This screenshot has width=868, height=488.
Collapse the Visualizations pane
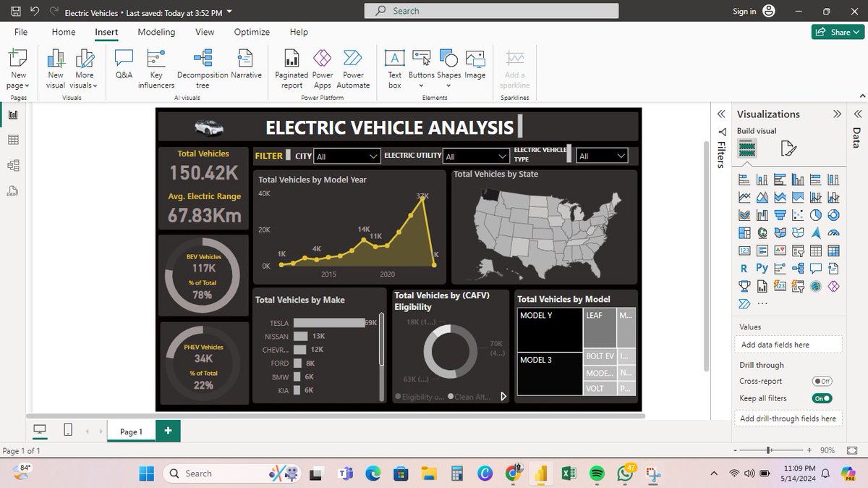(837, 114)
